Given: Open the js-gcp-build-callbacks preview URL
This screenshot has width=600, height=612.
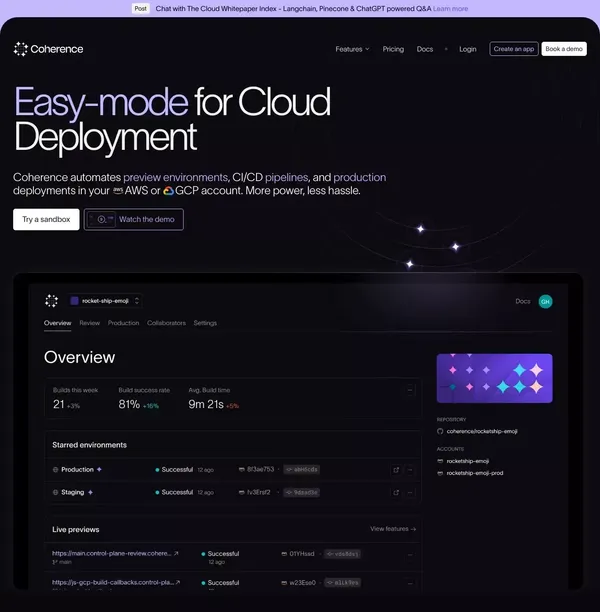Looking at the screenshot, I should point(113,582).
